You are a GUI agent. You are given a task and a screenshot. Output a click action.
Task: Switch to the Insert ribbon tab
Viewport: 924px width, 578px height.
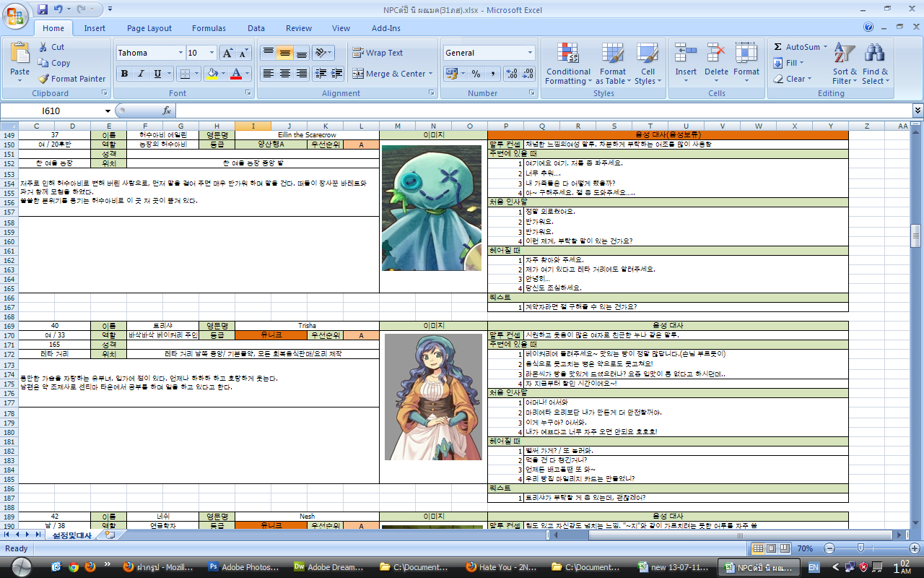(x=95, y=28)
